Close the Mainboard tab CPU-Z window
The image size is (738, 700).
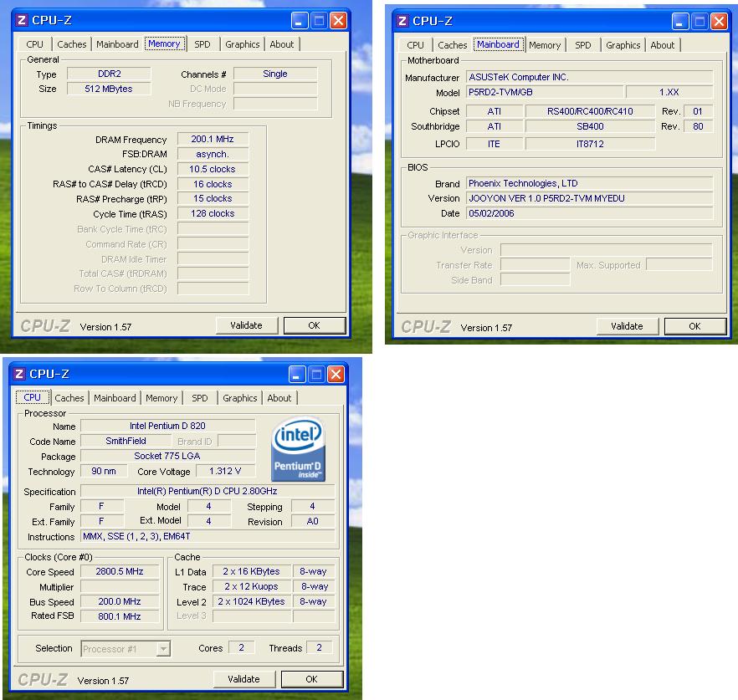[719, 22]
